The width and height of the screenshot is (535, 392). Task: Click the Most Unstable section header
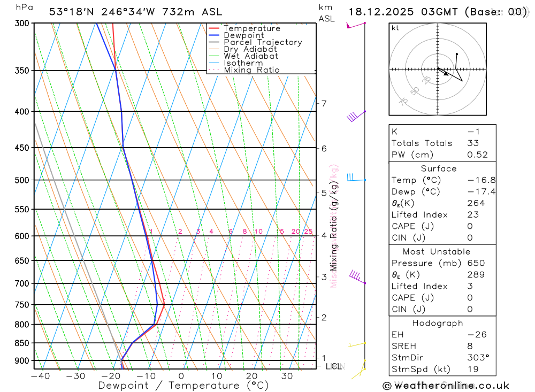[437, 251]
